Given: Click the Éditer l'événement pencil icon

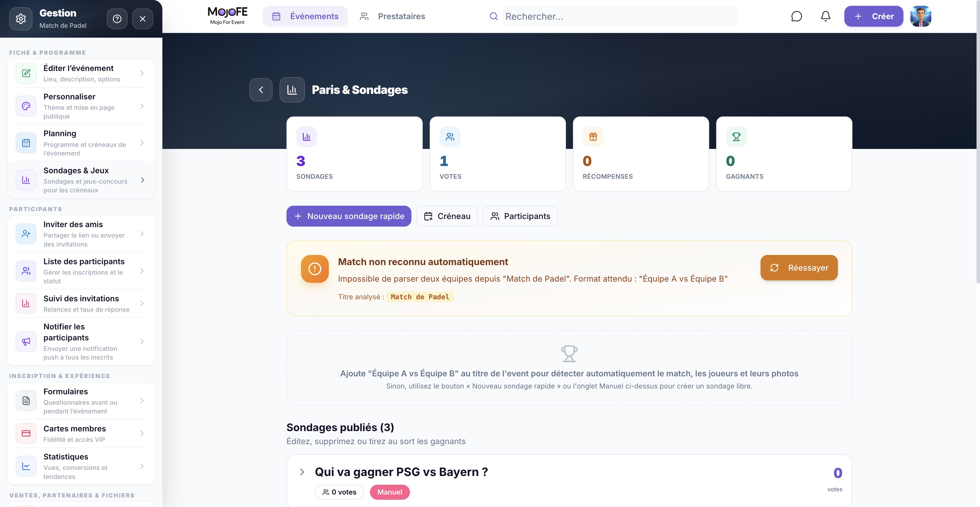Looking at the screenshot, I should [x=26, y=73].
